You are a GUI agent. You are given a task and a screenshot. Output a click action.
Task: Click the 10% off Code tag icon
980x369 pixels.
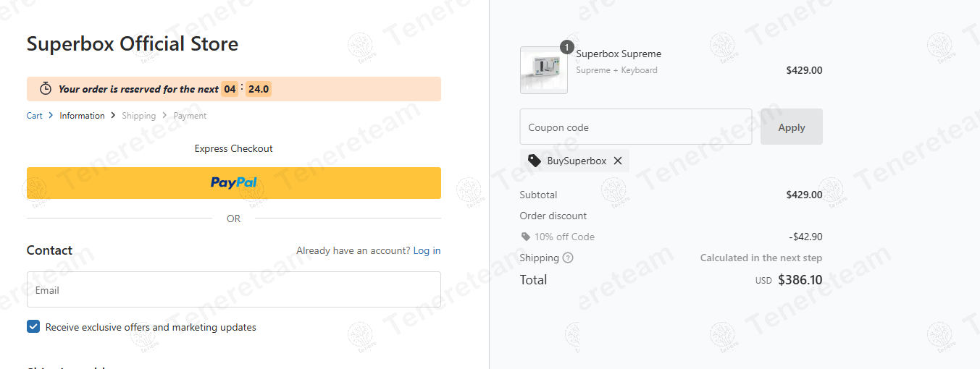[x=525, y=237]
